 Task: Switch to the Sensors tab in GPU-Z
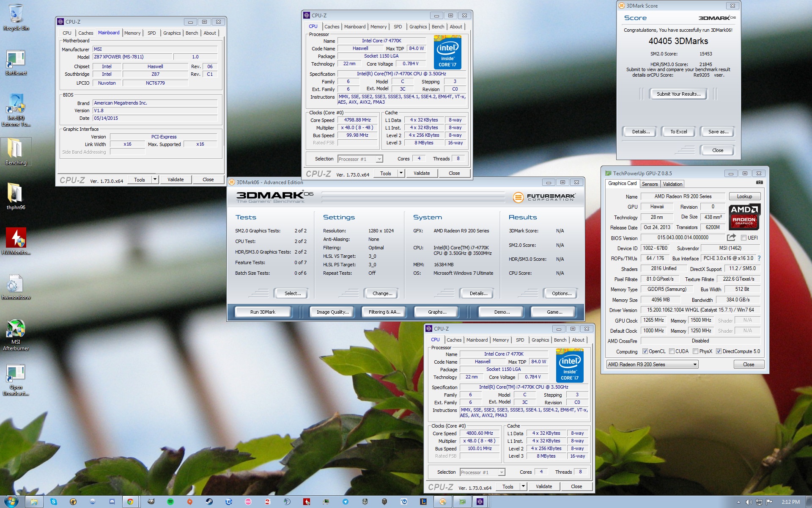[650, 184]
